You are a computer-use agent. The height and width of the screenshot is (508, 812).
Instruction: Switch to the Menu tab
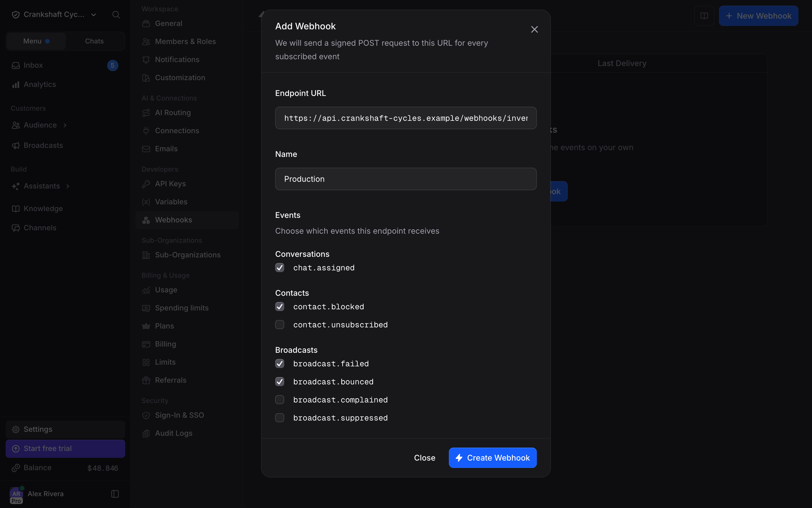click(36, 41)
